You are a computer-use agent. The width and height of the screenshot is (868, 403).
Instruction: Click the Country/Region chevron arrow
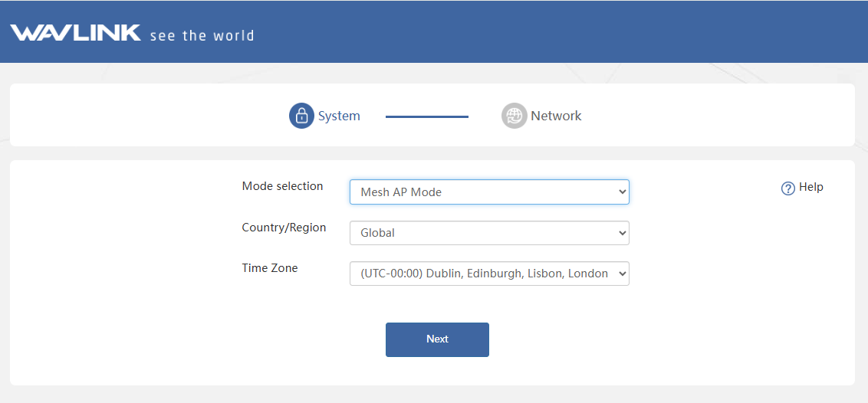coord(622,233)
